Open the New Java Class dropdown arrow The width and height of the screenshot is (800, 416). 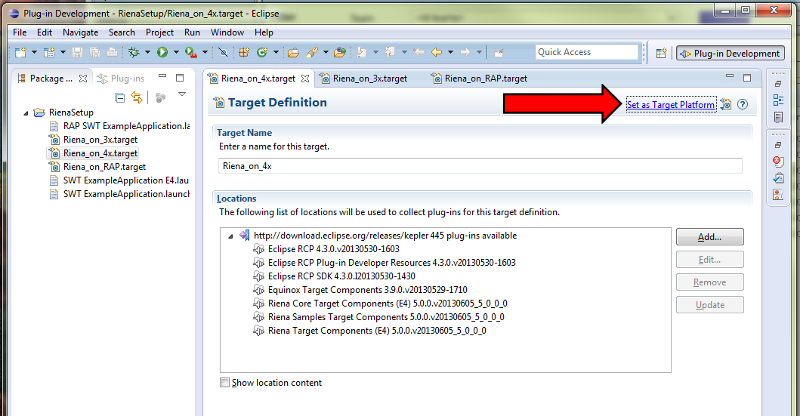276,52
